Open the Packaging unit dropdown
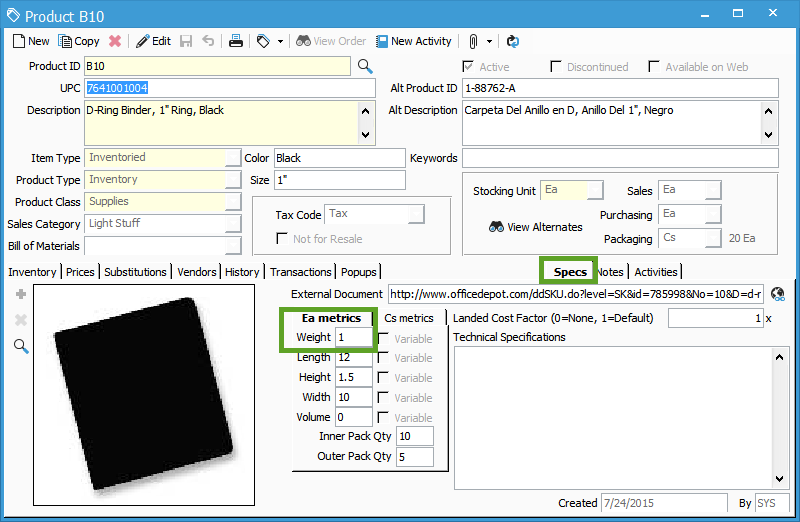 (x=713, y=238)
